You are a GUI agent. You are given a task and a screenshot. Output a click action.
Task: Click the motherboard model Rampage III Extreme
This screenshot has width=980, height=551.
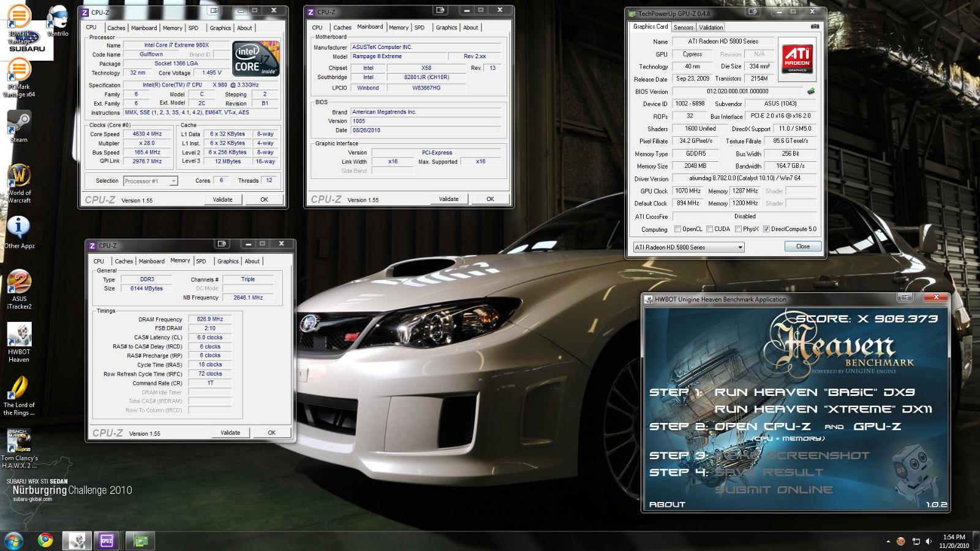click(398, 56)
